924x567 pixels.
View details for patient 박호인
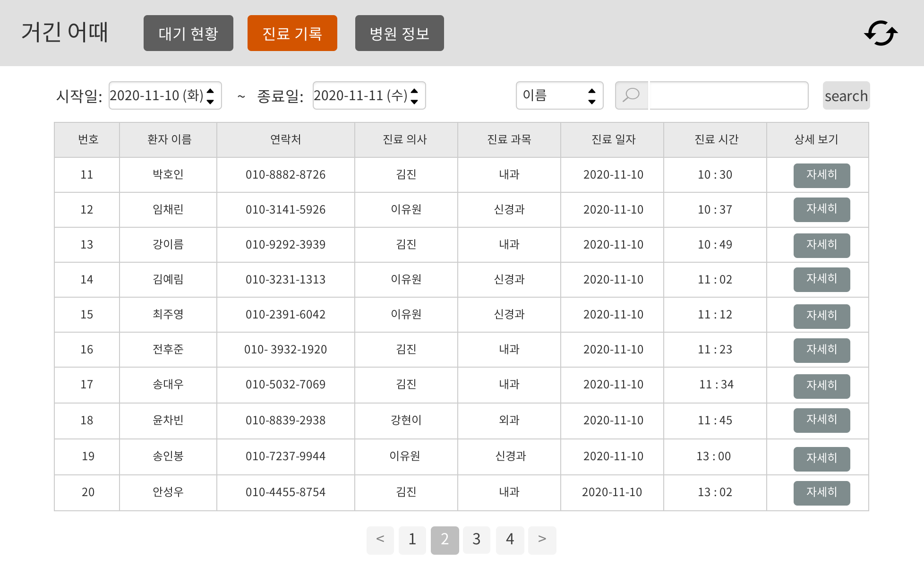(x=821, y=175)
